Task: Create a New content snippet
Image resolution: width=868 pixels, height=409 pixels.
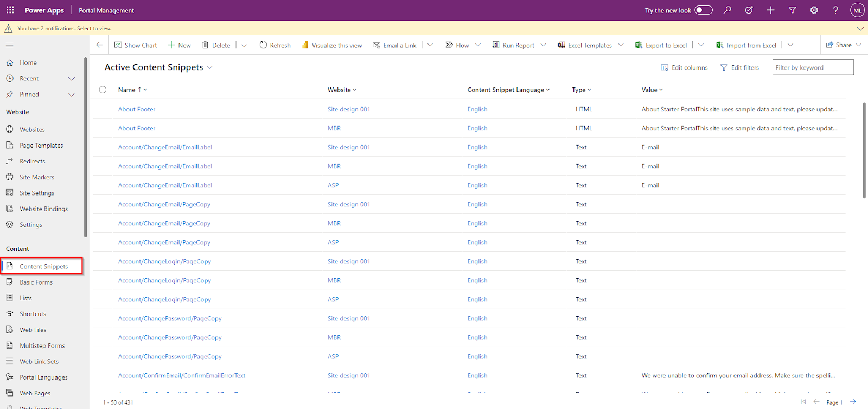Action: pyautogui.click(x=179, y=45)
